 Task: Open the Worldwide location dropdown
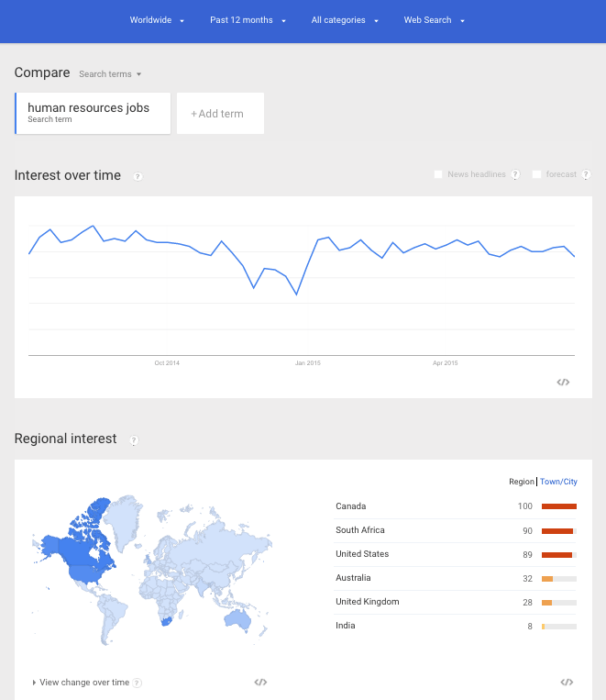click(157, 20)
